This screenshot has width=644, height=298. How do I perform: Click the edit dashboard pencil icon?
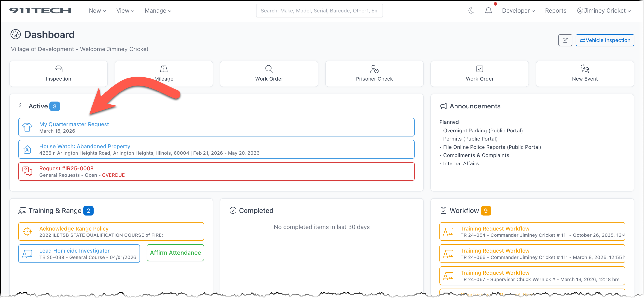point(565,40)
